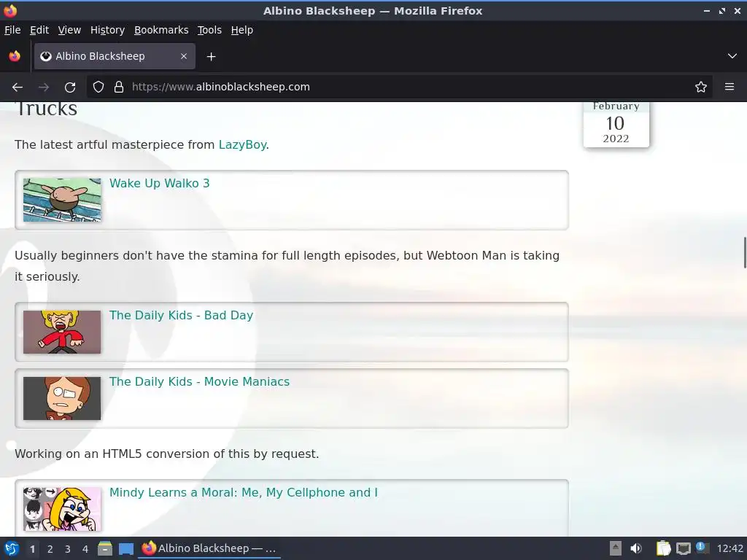
Task: Open the Firefox application hamburger menu
Action: point(729,87)
